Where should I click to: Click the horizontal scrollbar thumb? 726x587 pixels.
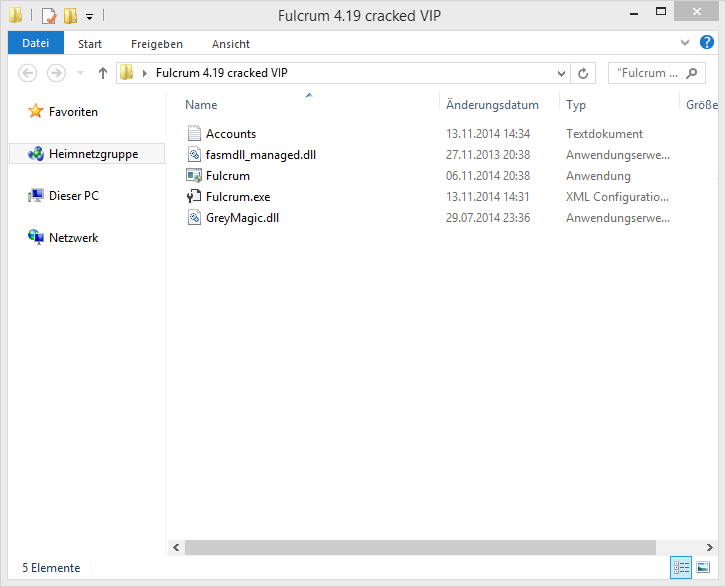pyautogui.click(x=420, y=547)
